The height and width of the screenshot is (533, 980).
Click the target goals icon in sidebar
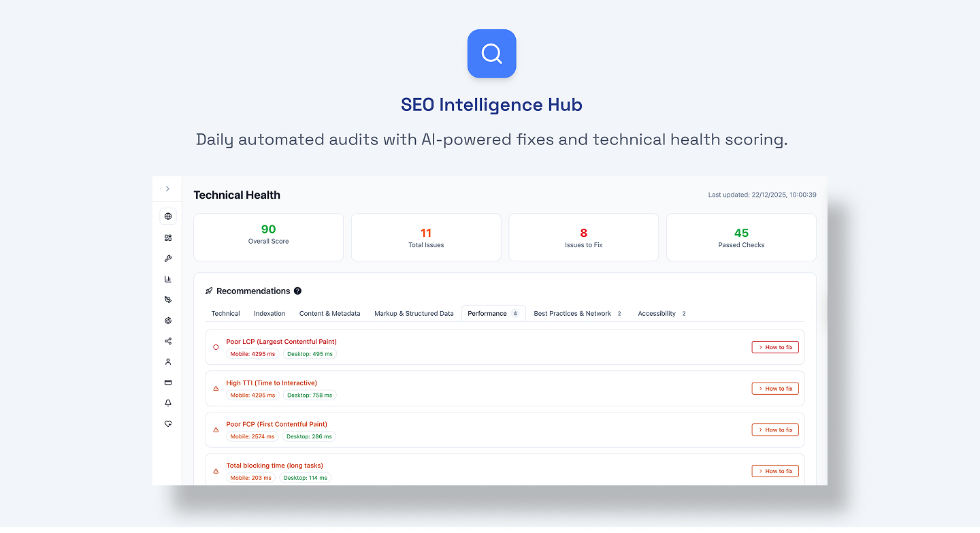pyautogui.click(x=167, y=320)
